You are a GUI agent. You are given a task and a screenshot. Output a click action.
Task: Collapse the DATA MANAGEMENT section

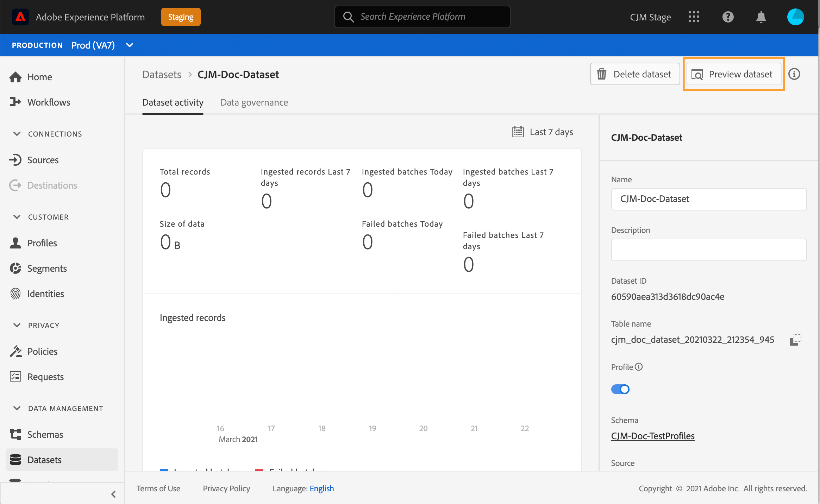(17, 408)
